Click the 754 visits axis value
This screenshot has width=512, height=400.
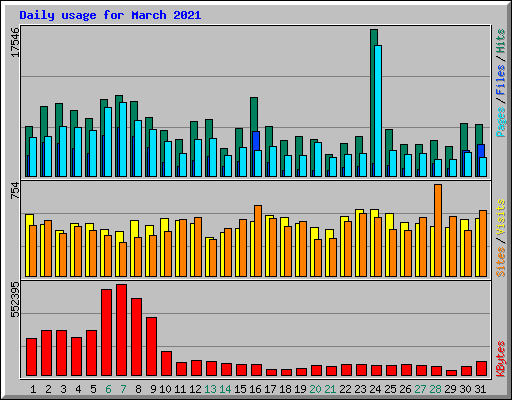pyautogui.click(x=15, y=191)
